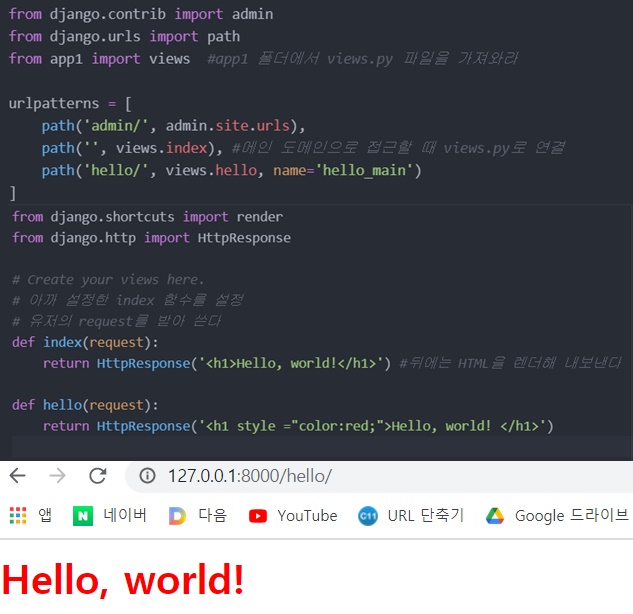
Task: Click the Google Drive triangle bookmark icon
Action: (495, 516)
